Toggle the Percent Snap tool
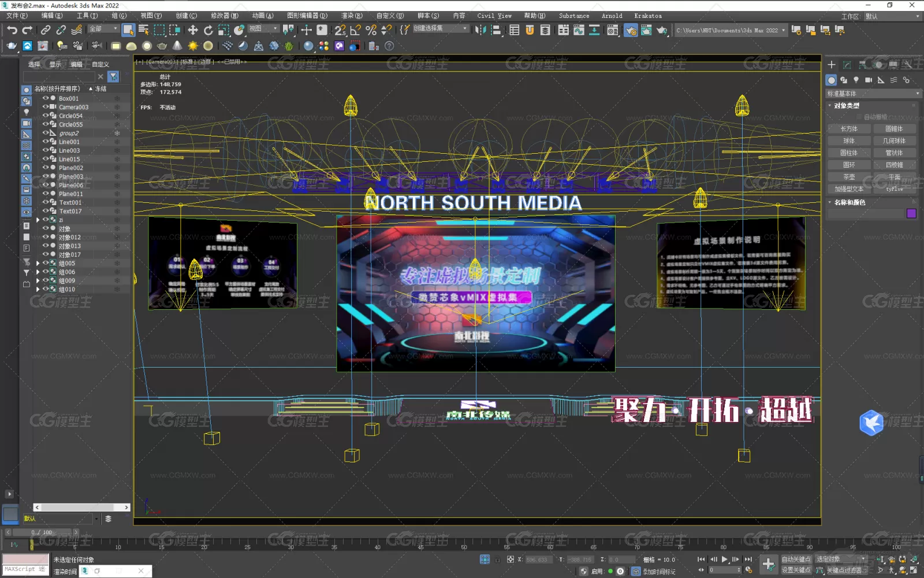Screen dimensions: 924x578 371,30
